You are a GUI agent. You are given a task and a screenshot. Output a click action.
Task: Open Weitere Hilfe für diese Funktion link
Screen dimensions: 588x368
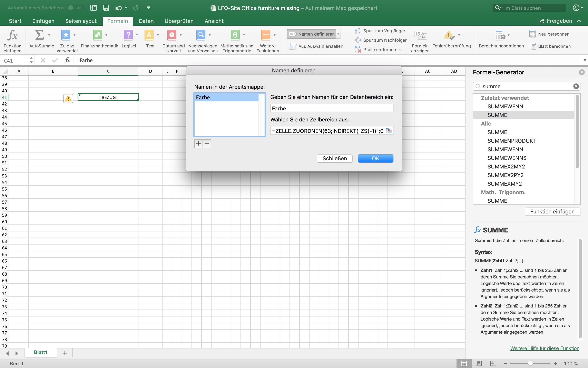coord(545,348)
